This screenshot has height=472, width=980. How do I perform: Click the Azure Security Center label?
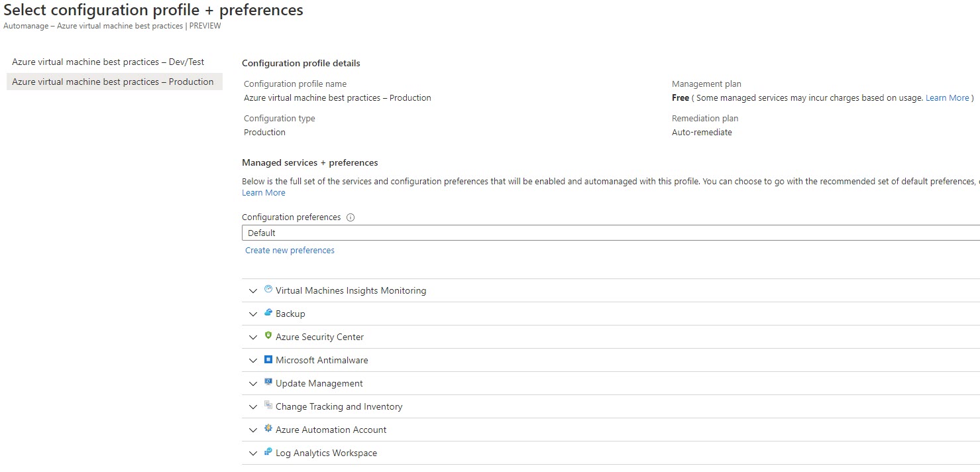point(319,337)
